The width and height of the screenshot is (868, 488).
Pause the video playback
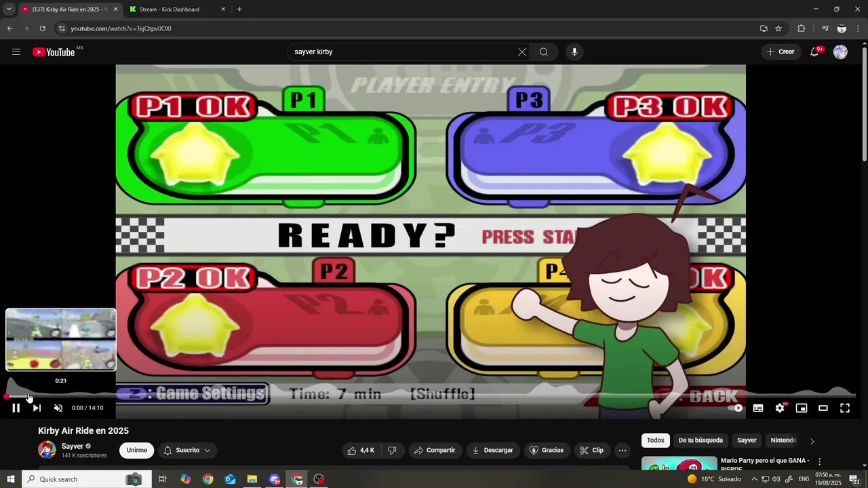click(16, 408)
